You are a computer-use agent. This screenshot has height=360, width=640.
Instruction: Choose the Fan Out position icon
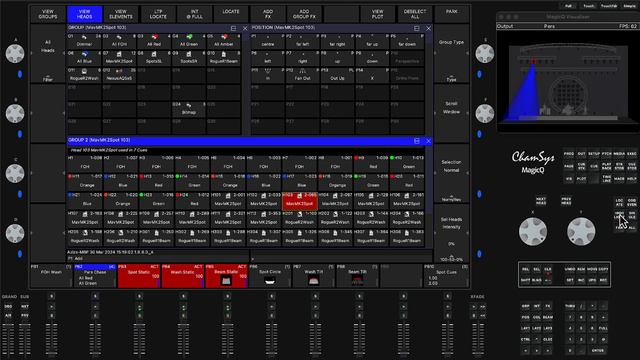tap(302, 71)
